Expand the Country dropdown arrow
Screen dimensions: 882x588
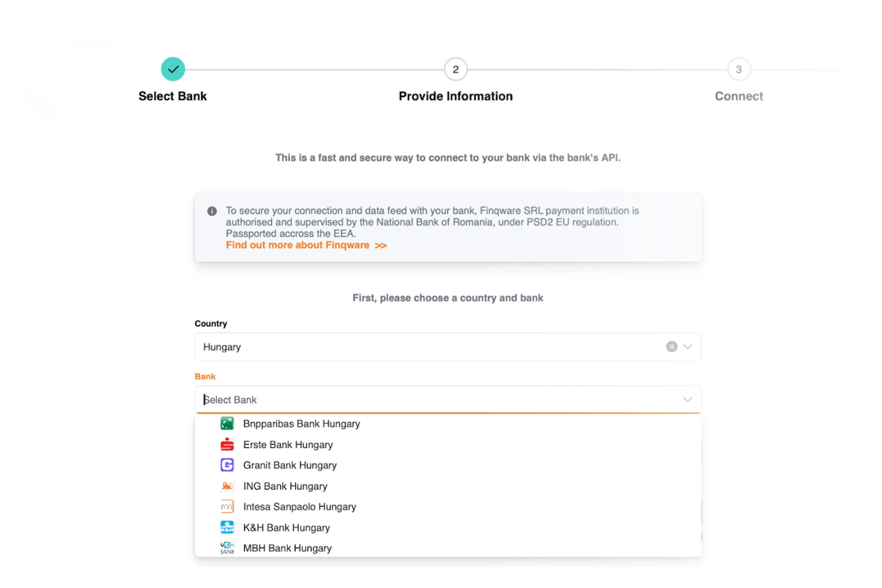click(x=687, y=347)
